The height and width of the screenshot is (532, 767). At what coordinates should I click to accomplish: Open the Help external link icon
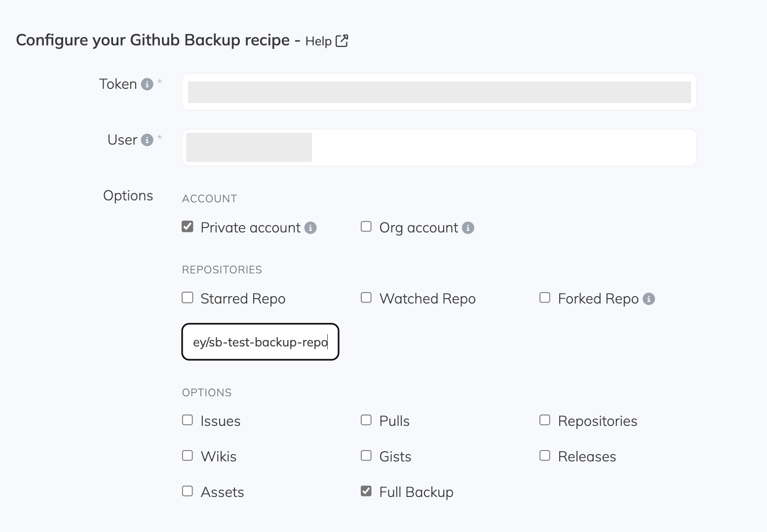click(342, 41)
